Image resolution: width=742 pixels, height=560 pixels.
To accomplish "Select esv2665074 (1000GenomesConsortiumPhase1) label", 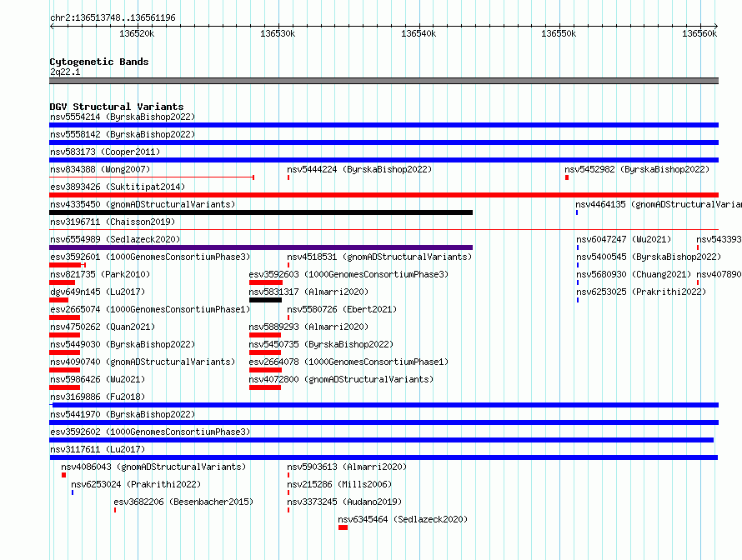I will [150, 309].
